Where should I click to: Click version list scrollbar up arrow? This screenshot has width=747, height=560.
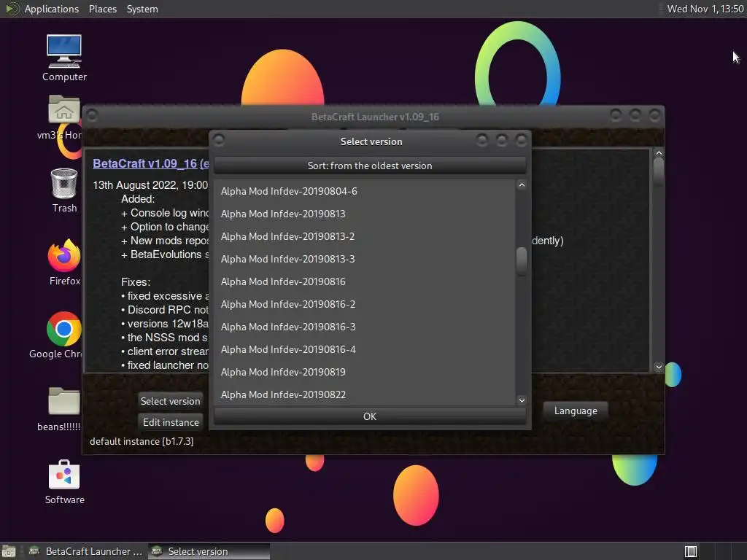click(522, 185)
